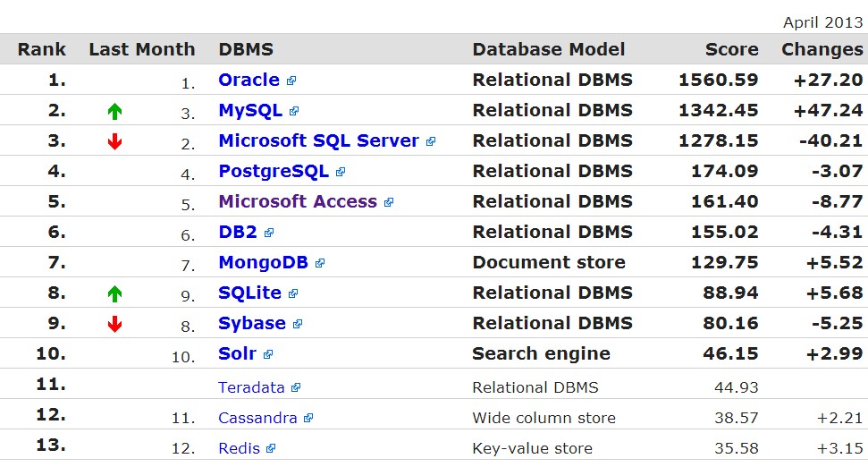Click the change value +5.68
This screenshot has width=868, height=467.
click(834, 293)
